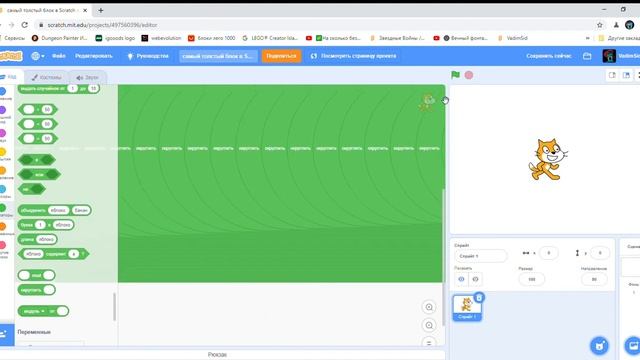Stop the project with the red stop button
Screen dimensions: 640x360
coord(469,75)
